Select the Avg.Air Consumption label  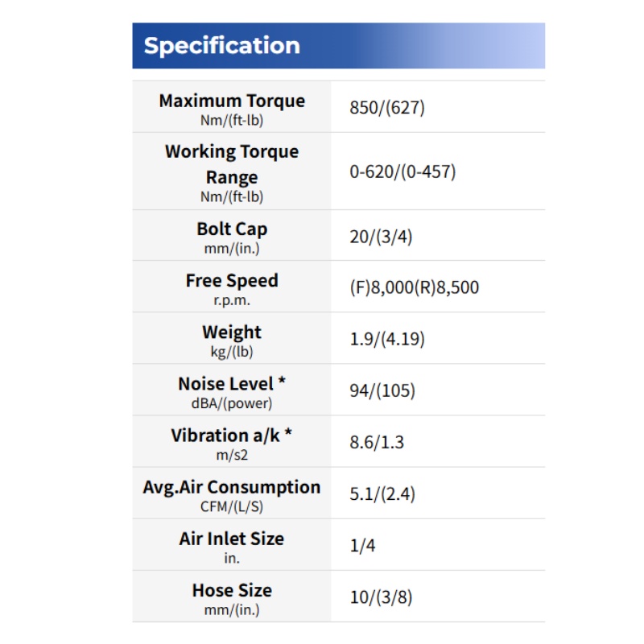(x=232, y=487)
